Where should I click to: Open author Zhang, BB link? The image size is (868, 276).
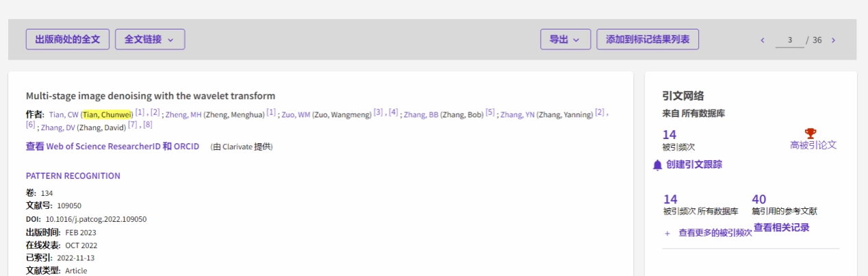[x=420, y=115]
